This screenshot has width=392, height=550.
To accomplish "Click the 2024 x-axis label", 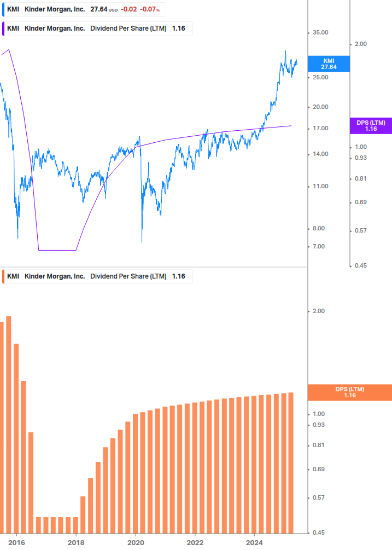I will pyautogui.click(x=254, y=543).
